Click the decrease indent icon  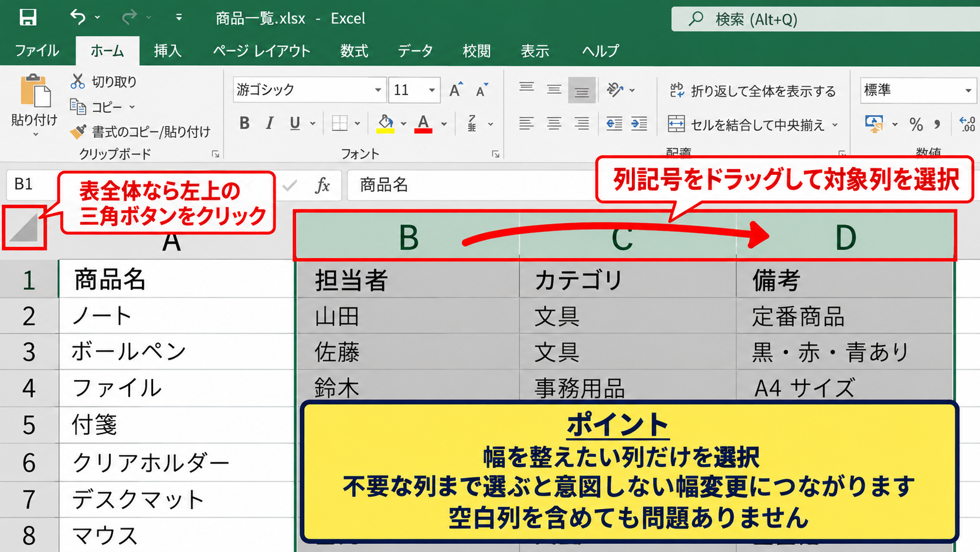click(x=614, y=123)
